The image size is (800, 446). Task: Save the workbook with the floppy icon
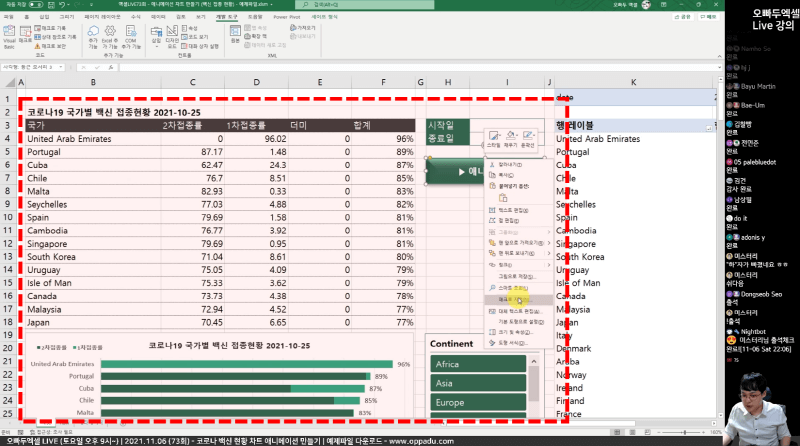[51, 5]
